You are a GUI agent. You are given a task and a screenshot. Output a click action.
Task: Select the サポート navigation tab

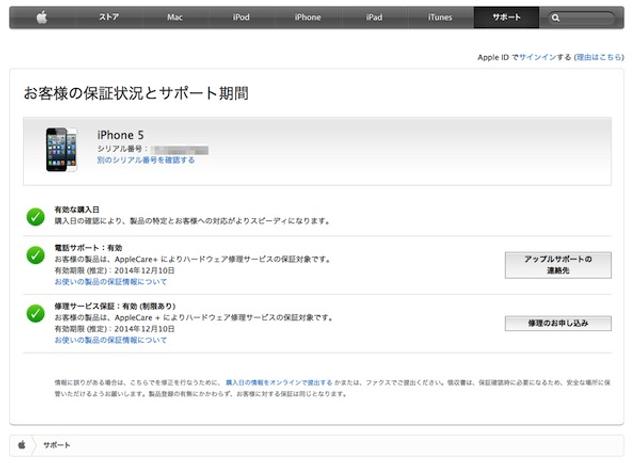pyautogui.click(x=506, y=17)
